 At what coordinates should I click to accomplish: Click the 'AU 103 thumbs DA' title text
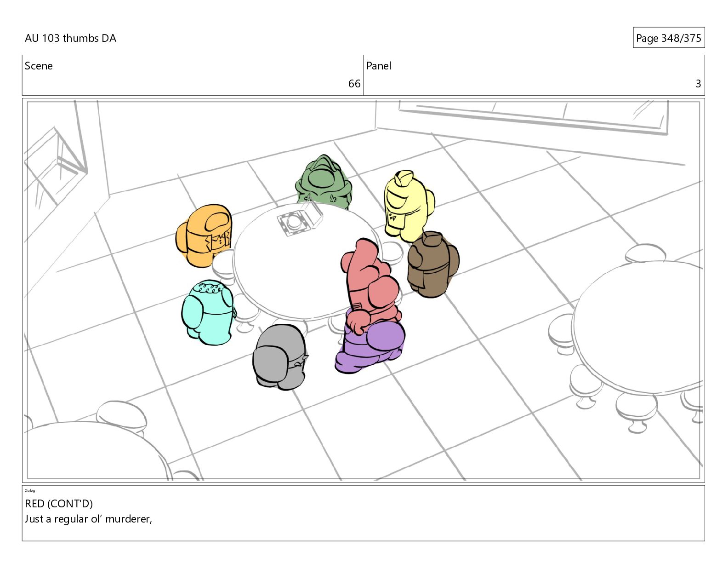(x=70, y=38)
